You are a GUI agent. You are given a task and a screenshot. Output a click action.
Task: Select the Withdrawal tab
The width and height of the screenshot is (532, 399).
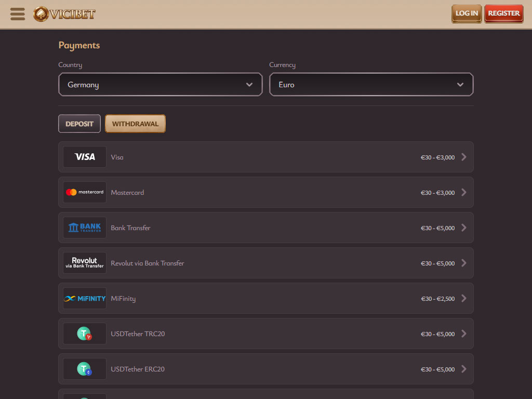tap(135, 124)
